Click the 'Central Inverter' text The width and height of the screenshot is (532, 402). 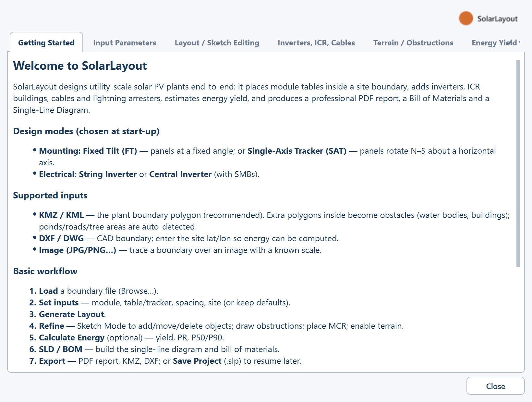click(x=180, y=174)
